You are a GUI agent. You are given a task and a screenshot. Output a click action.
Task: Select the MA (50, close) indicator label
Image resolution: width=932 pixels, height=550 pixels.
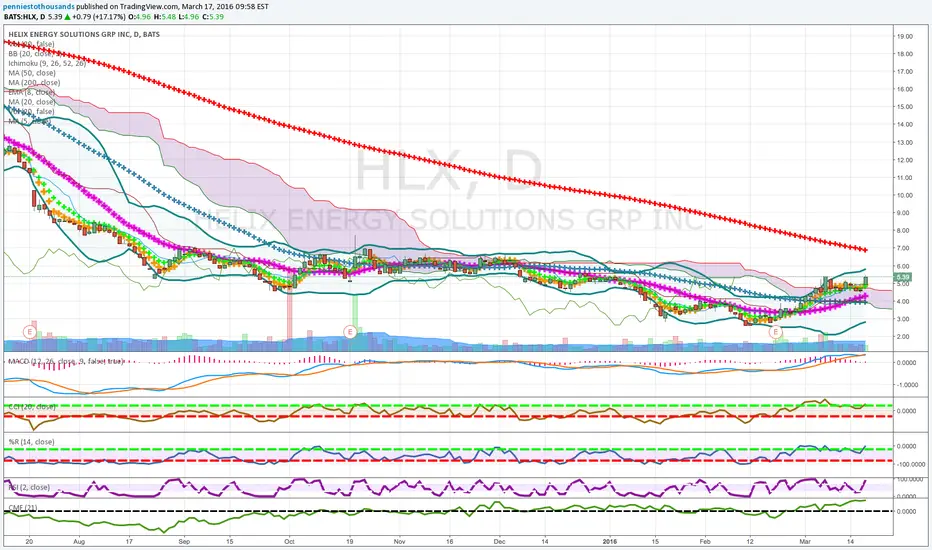coord(32,73)
